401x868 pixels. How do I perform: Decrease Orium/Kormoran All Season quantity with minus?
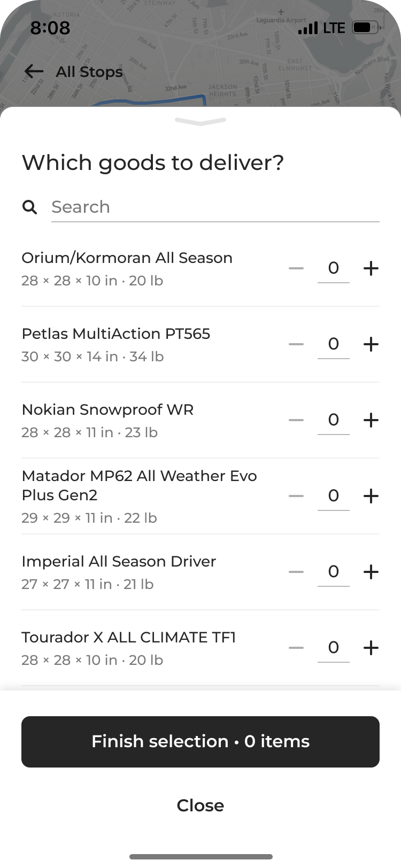(296, 268)
